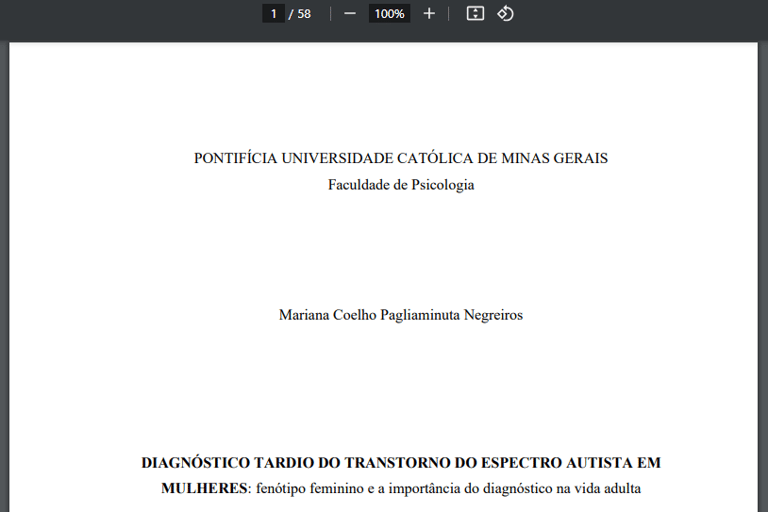Viewport: 768px width, 512px height.
Task: Click the page number input field
Action: tap(273, 14)
